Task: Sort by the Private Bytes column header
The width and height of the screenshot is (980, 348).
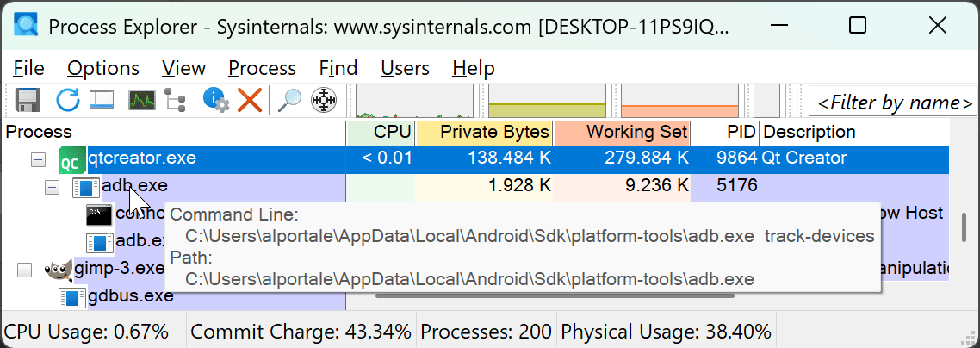Action: tap(484, 133)
